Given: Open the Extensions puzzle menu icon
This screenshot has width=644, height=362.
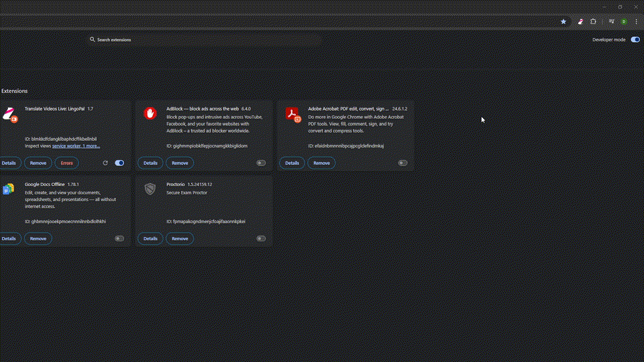Looking at the screenshot, I should (593, 21).
